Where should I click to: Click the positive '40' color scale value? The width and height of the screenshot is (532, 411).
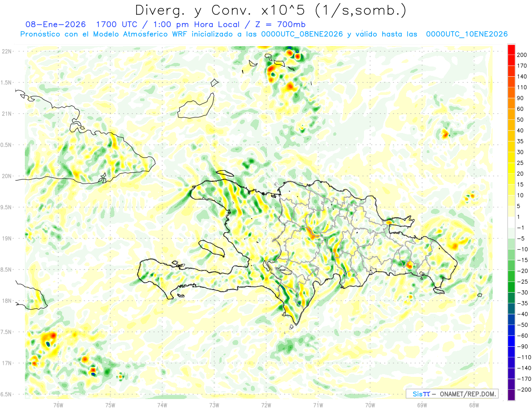pos(520,130)
